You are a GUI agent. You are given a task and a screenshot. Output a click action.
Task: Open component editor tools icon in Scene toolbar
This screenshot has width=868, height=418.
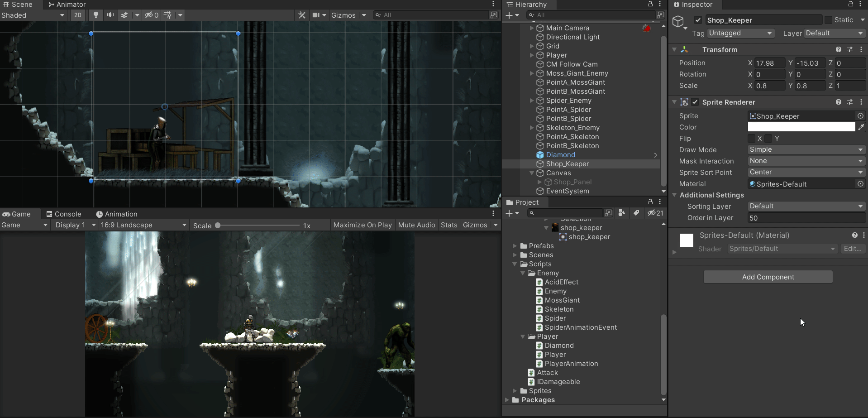click(302, 15)
